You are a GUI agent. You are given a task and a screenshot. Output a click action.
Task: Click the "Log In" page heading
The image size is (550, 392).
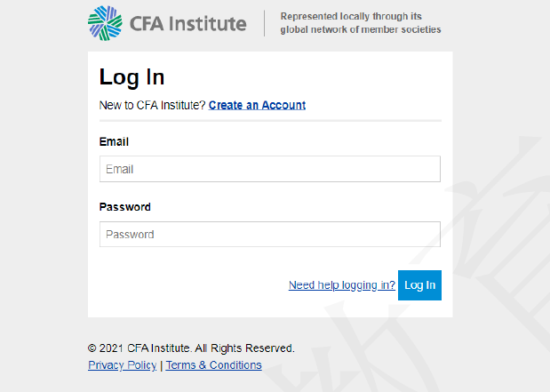point(132,77)
